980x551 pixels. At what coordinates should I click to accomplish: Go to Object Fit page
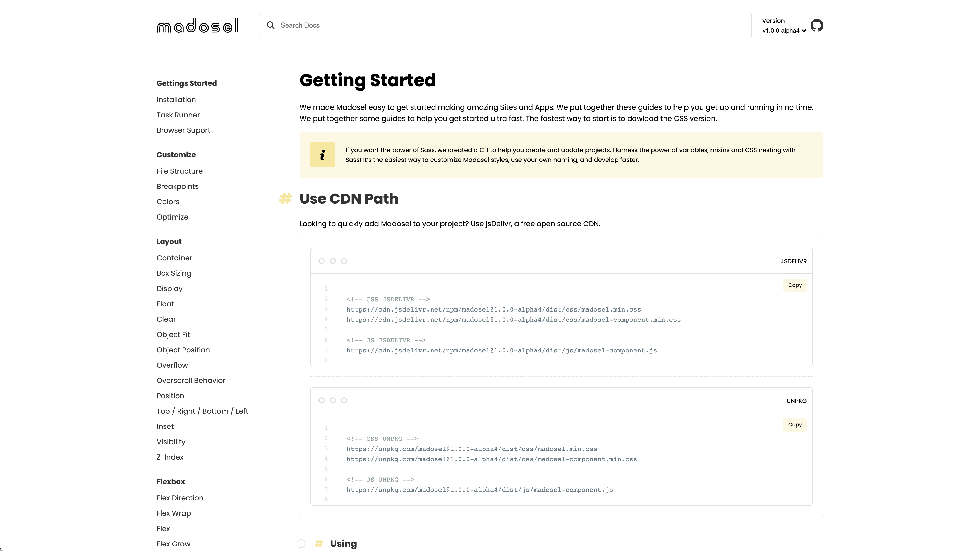[x=173, y=334]
